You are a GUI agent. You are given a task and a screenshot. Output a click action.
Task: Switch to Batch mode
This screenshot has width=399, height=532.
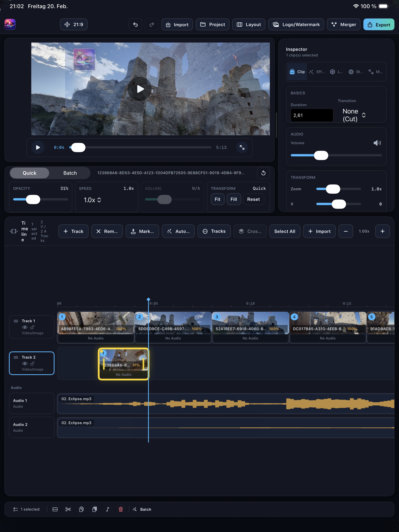pyautogui.click(x=70, y=173)
